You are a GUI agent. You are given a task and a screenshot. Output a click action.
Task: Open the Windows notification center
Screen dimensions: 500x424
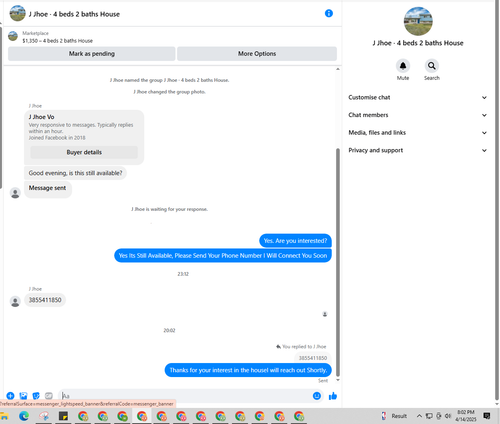pos(487,416)
